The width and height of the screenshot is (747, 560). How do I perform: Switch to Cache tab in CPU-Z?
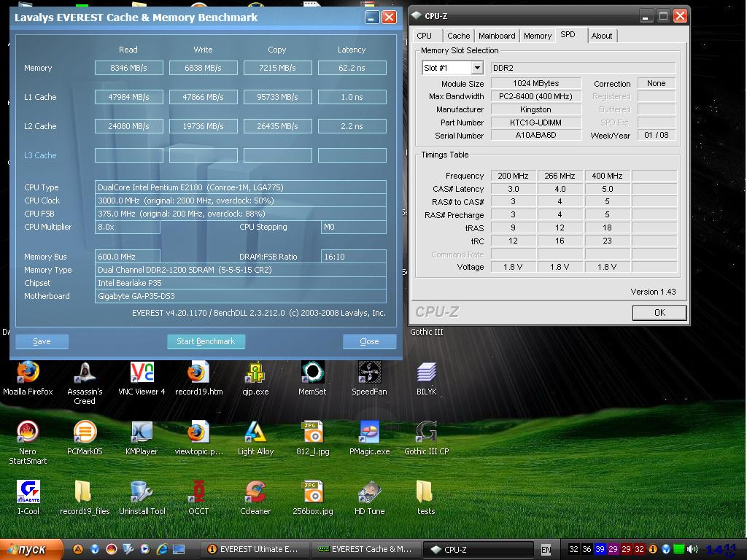coord(458,36)
